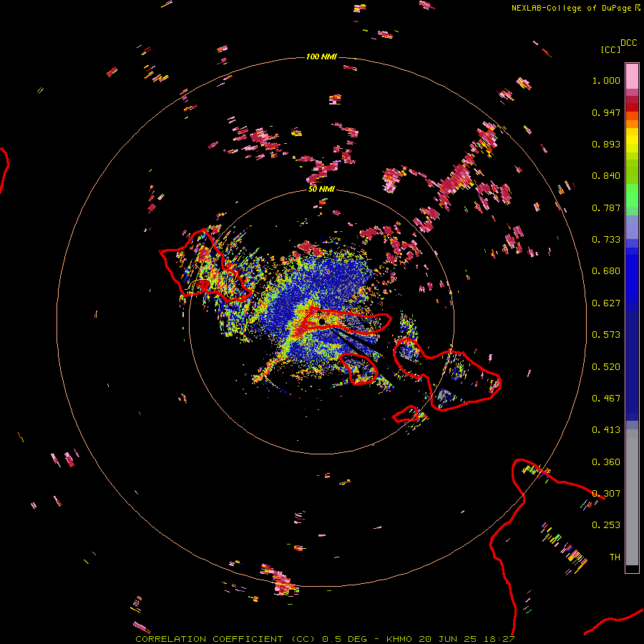The width and height of the screenshot is (644, 644).
Task: Click the Correlation Coefficient KHMO caption text
Action: 325,639
